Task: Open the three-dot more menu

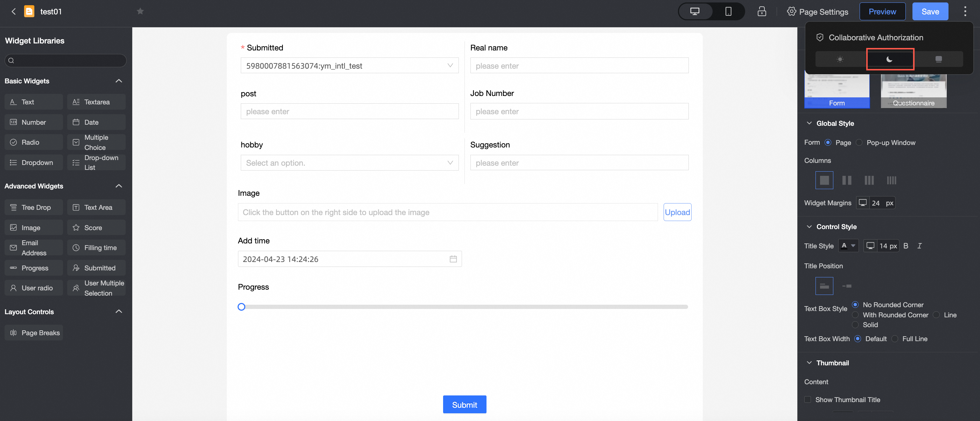Action: pyautogui.click(x=965, y=12)
